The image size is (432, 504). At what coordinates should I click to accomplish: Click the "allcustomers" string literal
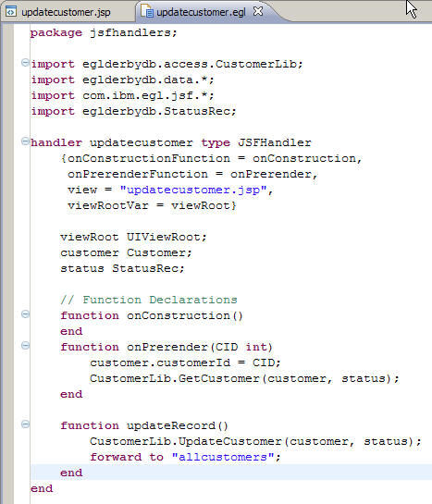223,458
